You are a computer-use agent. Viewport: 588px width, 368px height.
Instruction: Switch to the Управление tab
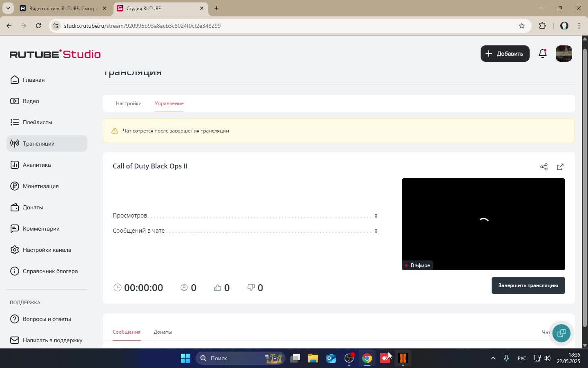tap(169, 103)
